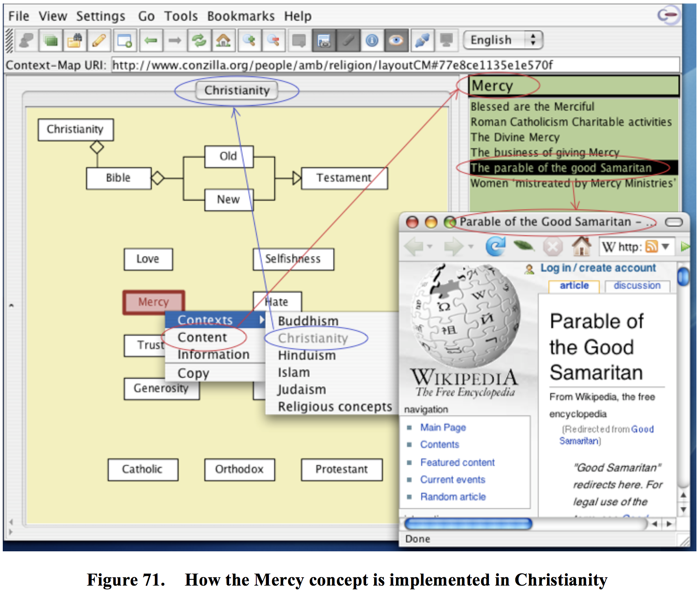
Task: Select Content in the context menu
Action: [x=202, y=337]
